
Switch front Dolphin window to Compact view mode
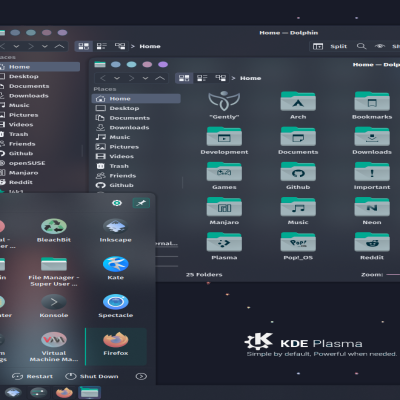click(202, 78)
